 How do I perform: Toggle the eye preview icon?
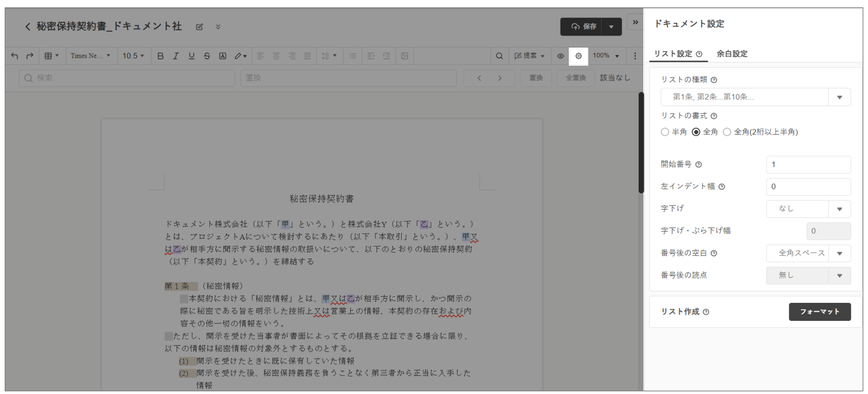pyautogui.click(x=561, y=56)
